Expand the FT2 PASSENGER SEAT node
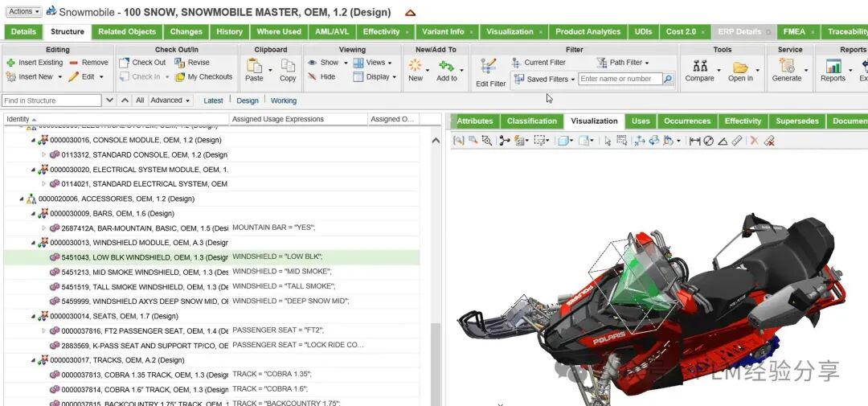Screen dimensions: 868x406 point(44,330)
